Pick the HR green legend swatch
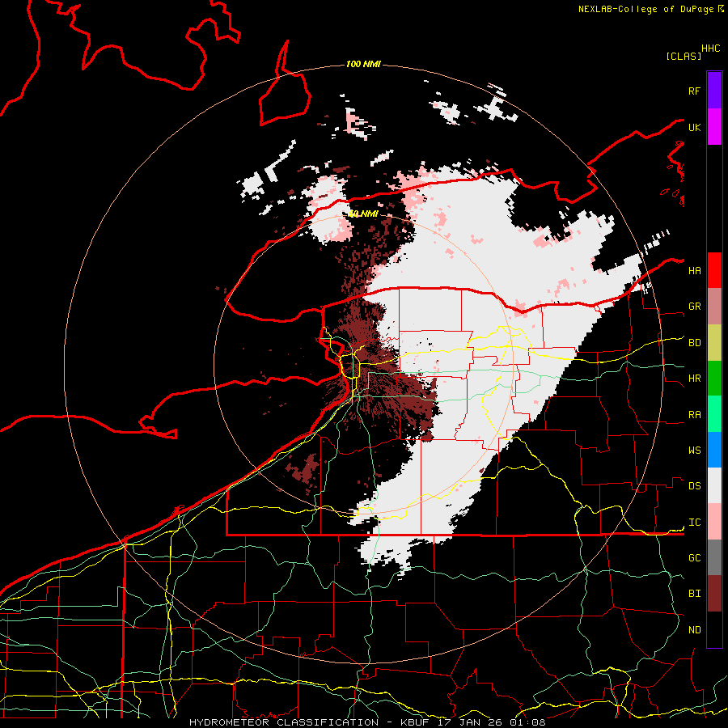Viewport: 728px width, 728px height. [x=714, y=378]
